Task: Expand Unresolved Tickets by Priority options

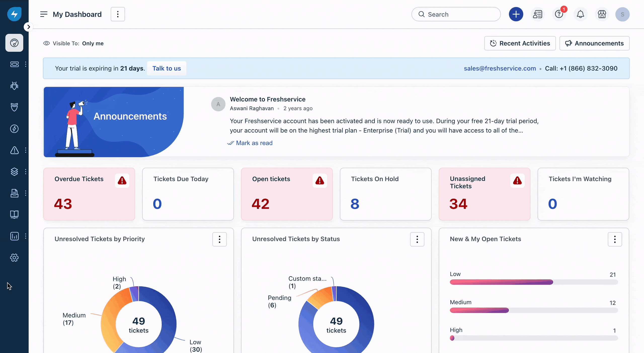Action: point(220,239)
